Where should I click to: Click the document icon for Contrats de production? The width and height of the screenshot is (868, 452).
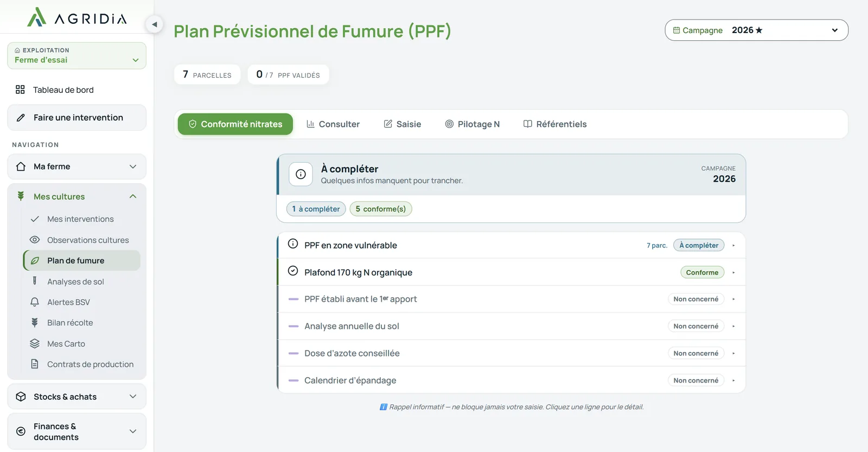[x=35, y=364]
